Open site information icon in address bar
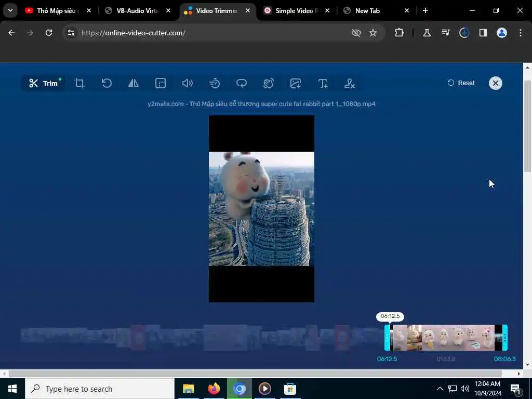 pos(71,33)
